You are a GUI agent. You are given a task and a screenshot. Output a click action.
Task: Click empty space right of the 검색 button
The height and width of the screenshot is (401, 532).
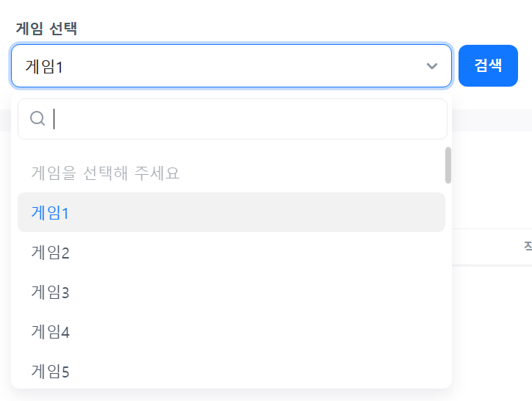tap(525, 66)
